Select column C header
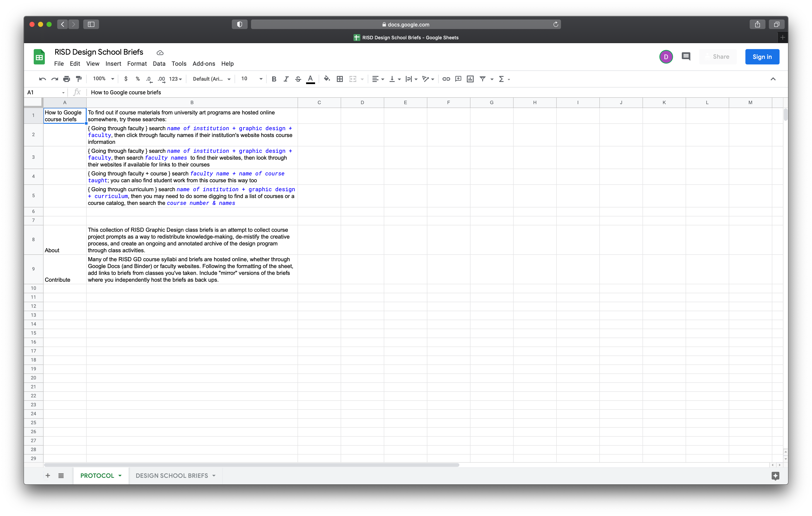Viewport: 812px width, 516px height. coord(319,102)
